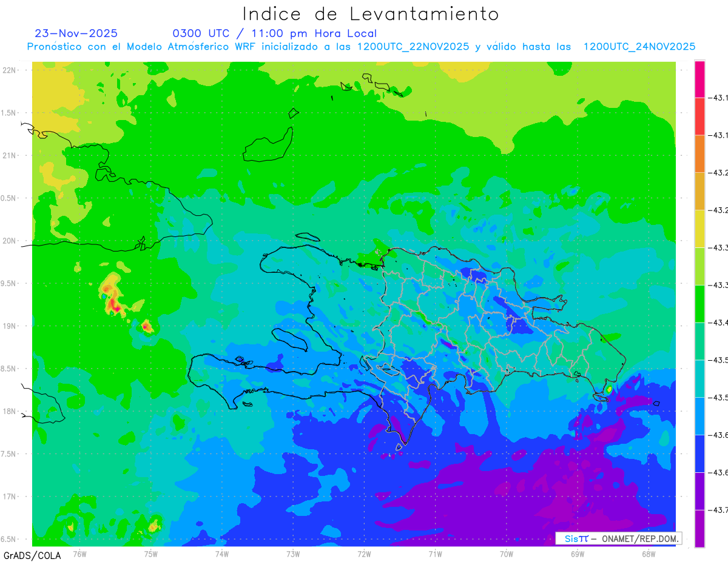Viewport: 728px width, 562px height.
Task: Click the '23-Nov-2025' date label
Action: (76, 33)
